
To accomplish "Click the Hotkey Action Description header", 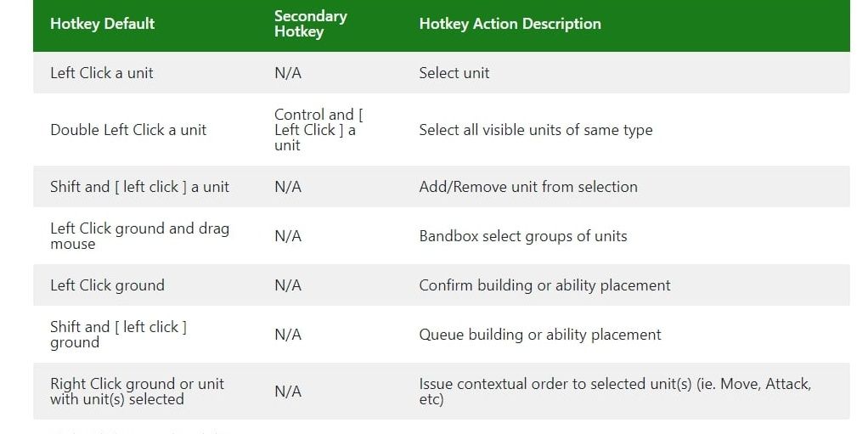I will point(510,24).
